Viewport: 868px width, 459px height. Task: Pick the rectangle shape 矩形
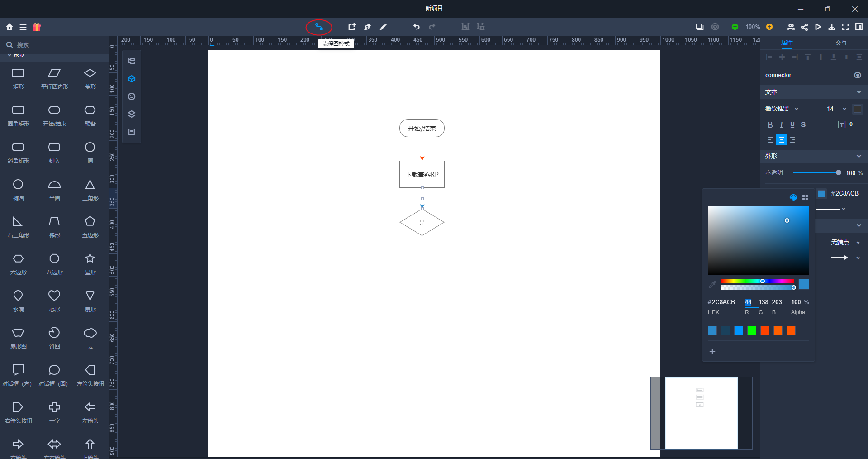(x=18, y=78)
